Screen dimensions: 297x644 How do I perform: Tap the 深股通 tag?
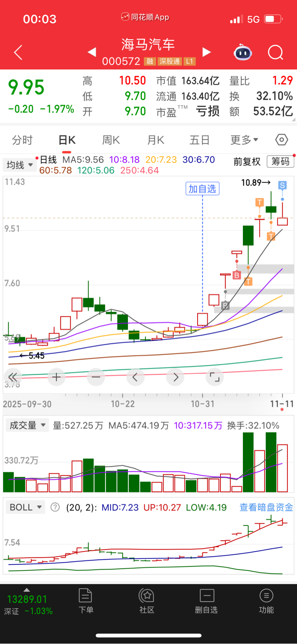tap(169, 61)
